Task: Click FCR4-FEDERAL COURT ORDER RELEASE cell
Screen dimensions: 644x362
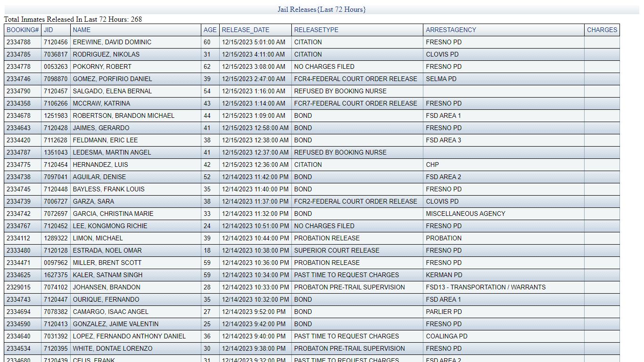Action: (357, 79)
